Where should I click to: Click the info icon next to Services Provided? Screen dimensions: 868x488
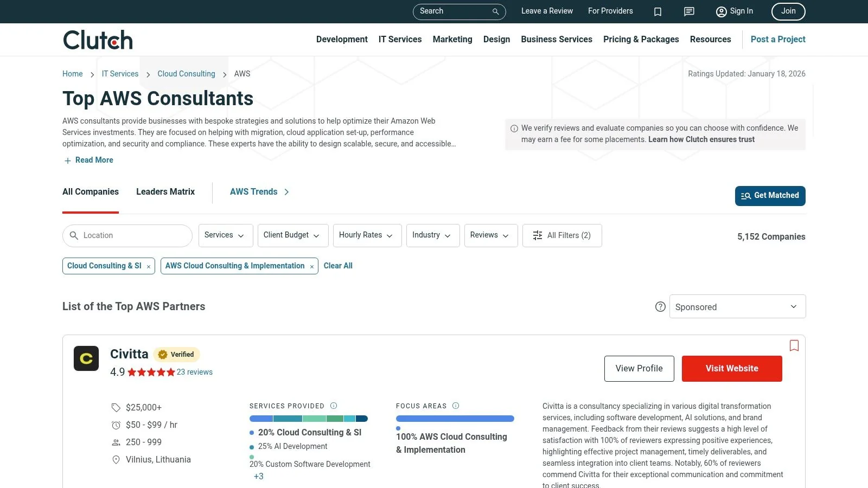click(x=334, y=405)
